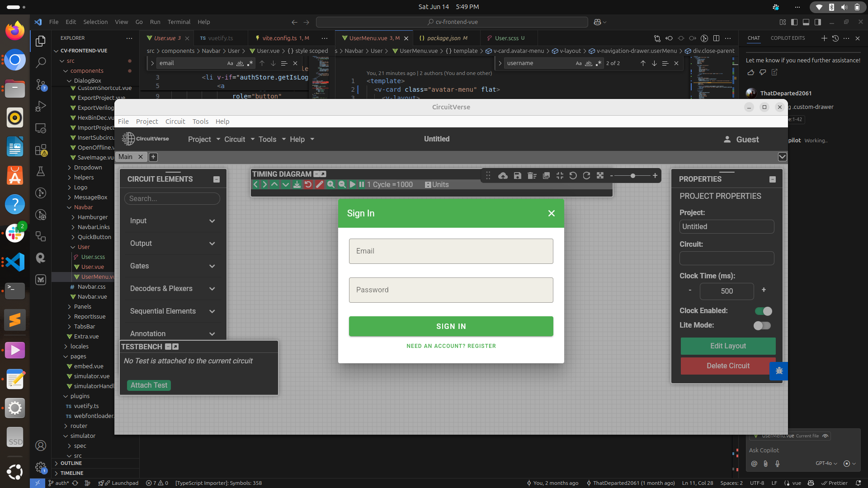
Task: Open cloud save in CircuitVerse toolbar
Action: pyautogui.click(x=503, y=175)
